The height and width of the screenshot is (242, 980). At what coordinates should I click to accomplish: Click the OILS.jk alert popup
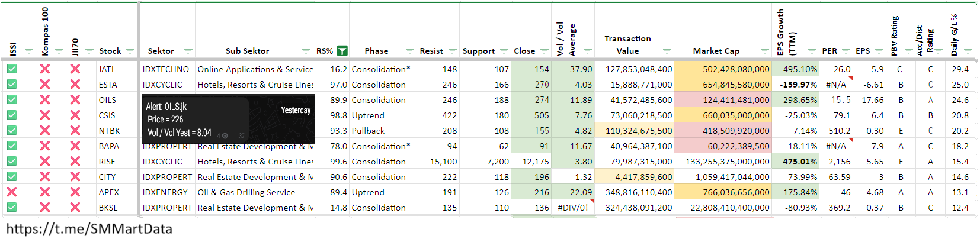[x=228, y=119]
